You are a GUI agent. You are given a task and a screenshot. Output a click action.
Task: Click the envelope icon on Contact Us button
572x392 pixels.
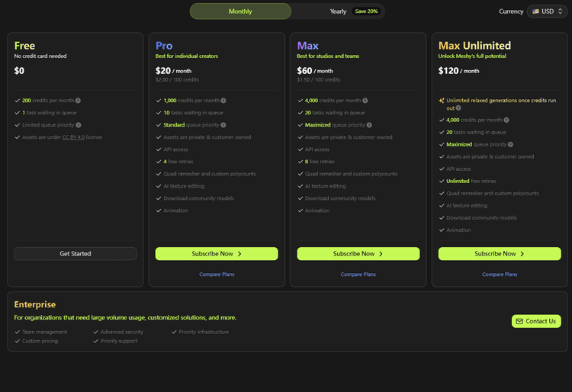(x=519, y=321)
